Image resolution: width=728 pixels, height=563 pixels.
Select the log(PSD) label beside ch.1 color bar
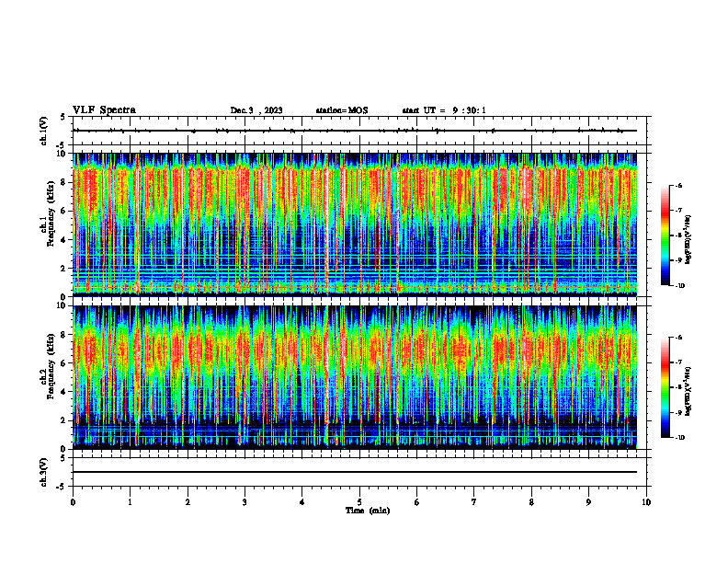click(x=688, y=240)
